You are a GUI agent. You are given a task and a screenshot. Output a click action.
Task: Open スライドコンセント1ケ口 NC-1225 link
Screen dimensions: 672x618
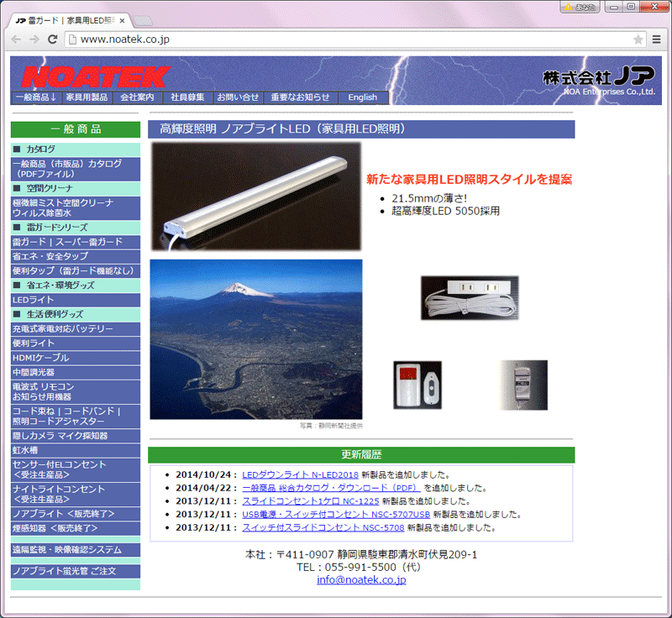311,501
